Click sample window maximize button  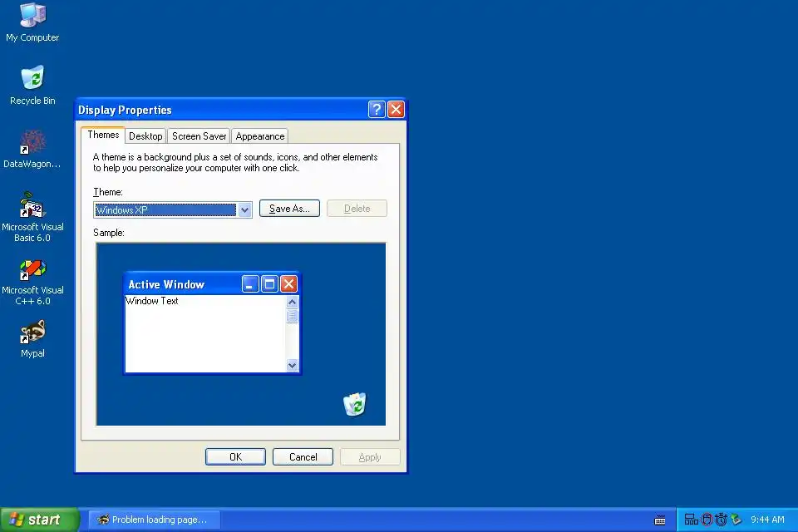point(269,284)
